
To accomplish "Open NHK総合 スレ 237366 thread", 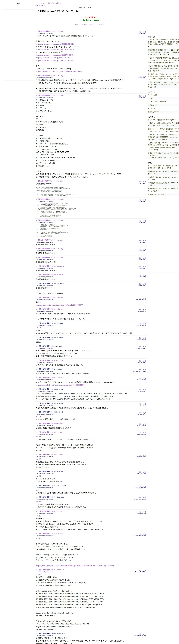I will point(164,190).
